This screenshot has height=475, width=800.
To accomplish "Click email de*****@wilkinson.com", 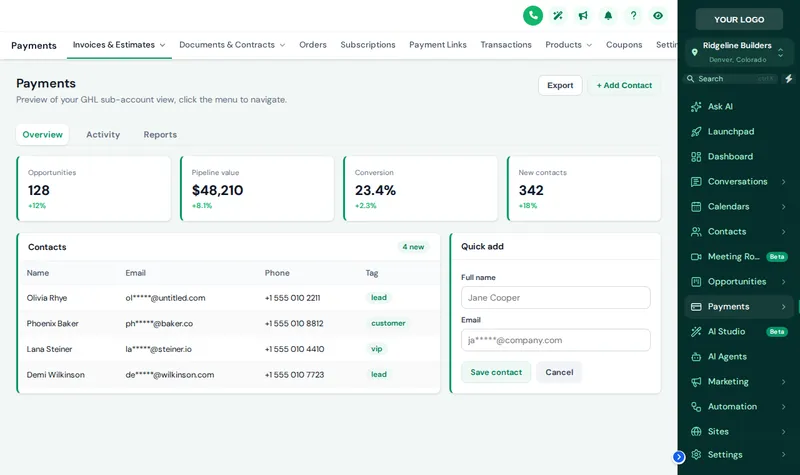I will point(170,375).
